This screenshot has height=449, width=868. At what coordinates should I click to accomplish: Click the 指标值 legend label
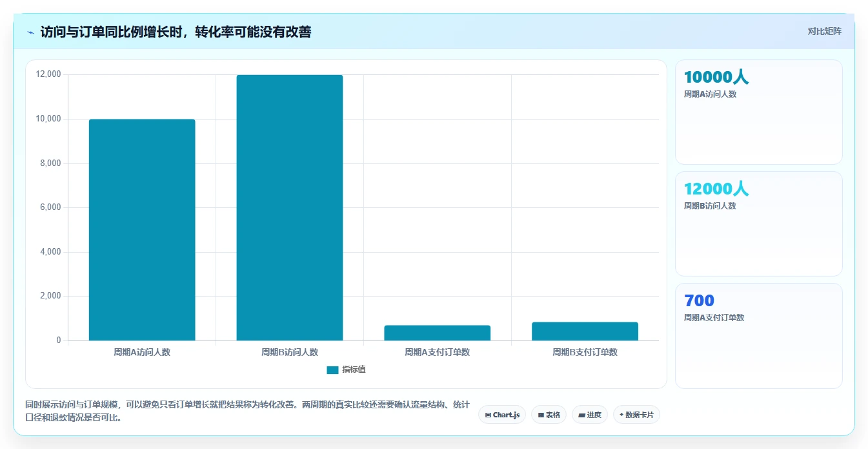pos(354,370)
